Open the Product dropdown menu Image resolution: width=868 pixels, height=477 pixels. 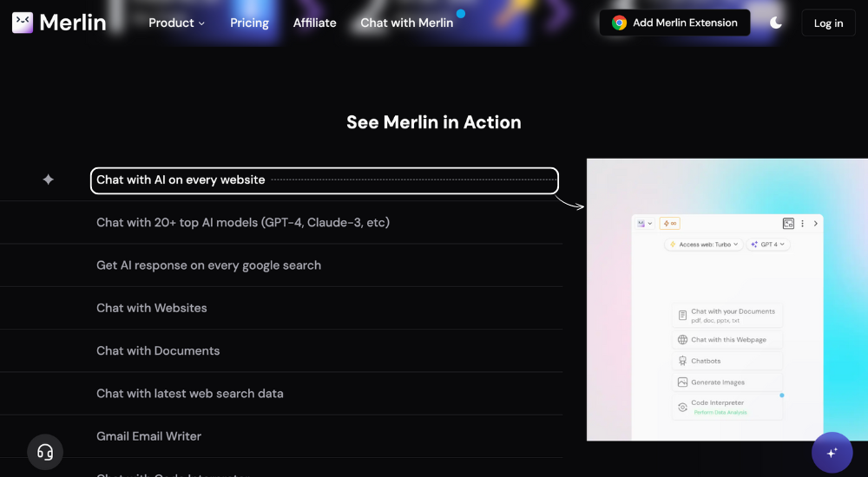[176, 23]
